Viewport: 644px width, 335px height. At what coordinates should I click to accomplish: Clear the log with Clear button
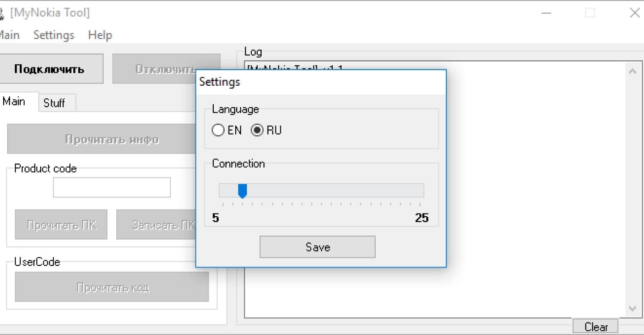pyautogui.click(x=596, y=327)
